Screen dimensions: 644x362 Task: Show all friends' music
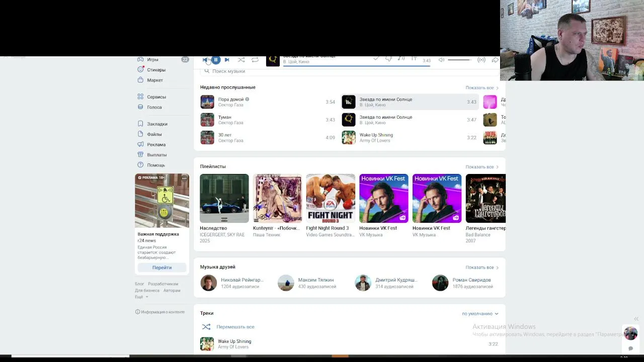pos(482,267)
